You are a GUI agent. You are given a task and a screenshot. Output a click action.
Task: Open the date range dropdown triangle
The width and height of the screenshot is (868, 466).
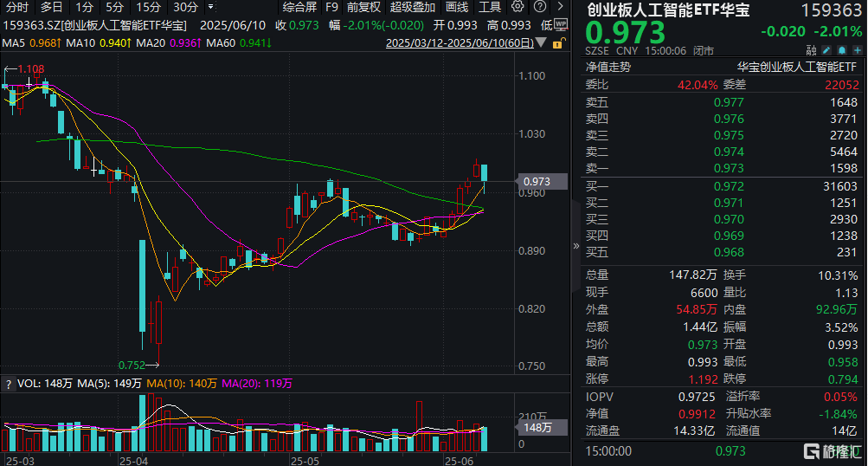pyautogui.click(x=542, y=42)
